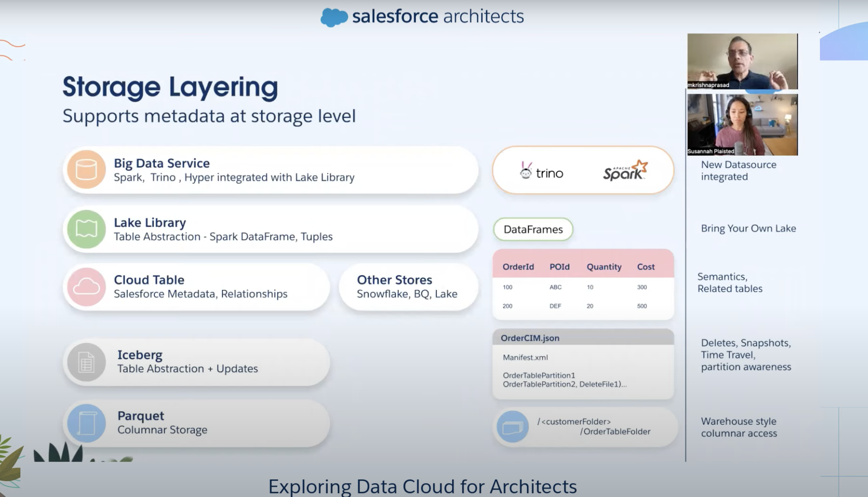Click Quantity cell value 20
The width and height of the screenshot is (868, 497).
(x=590, y=306)
